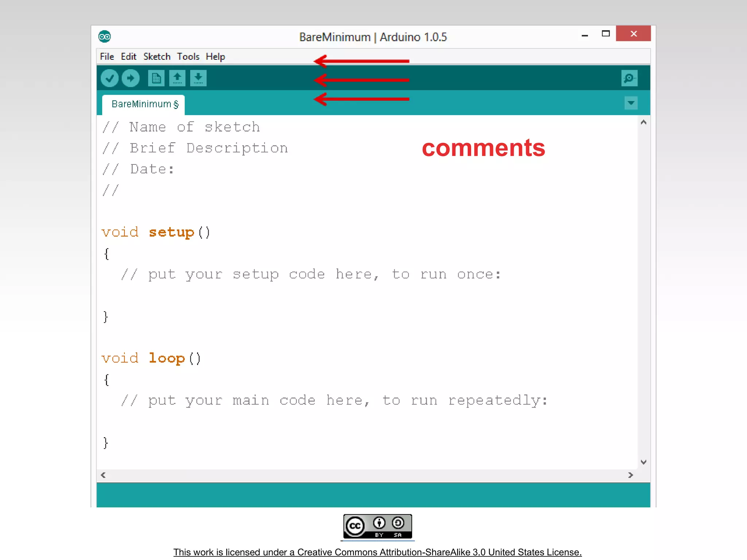
Task: Click the Creative Commons BY-SA badge
Action: (378, 526)
